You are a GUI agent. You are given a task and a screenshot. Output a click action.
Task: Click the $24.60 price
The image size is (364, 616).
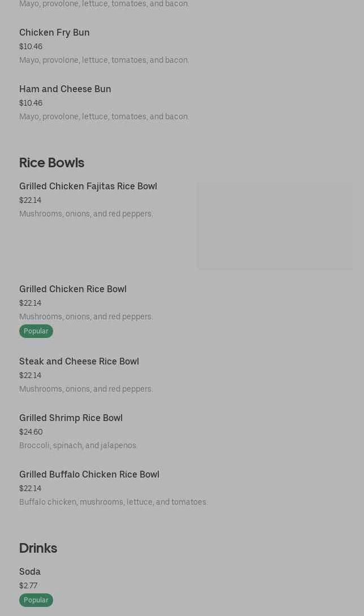coord(31,432)
